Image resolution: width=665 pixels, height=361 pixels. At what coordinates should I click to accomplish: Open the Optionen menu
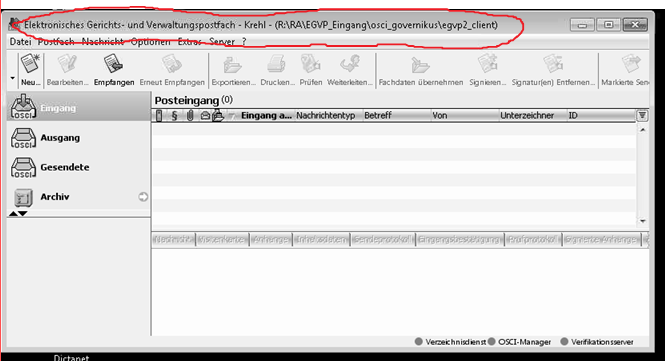click(150, 42)
